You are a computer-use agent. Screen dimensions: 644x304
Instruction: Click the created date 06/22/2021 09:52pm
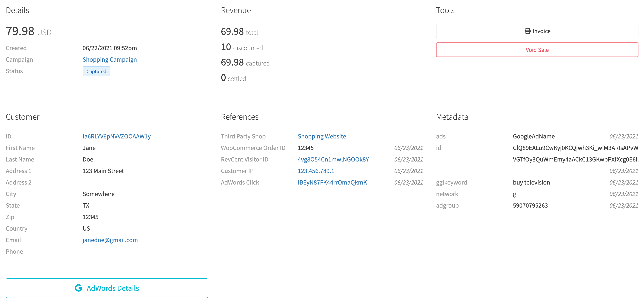[x=110, y=48]
